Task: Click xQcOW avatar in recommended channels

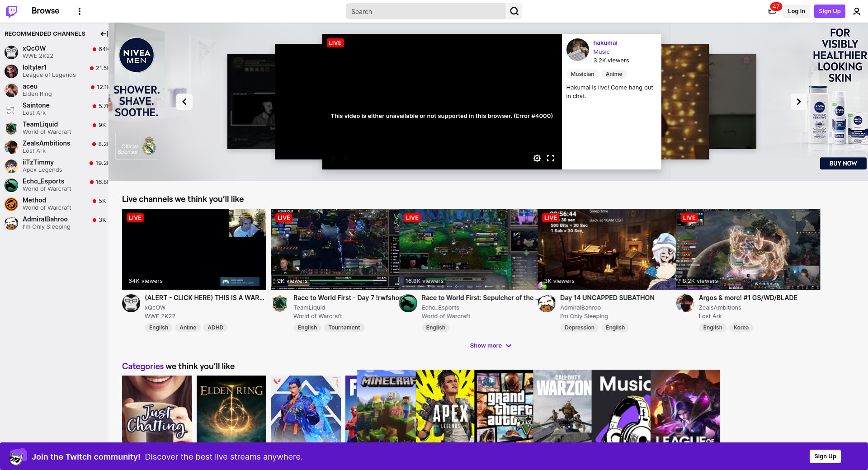Action: [11, 52]
